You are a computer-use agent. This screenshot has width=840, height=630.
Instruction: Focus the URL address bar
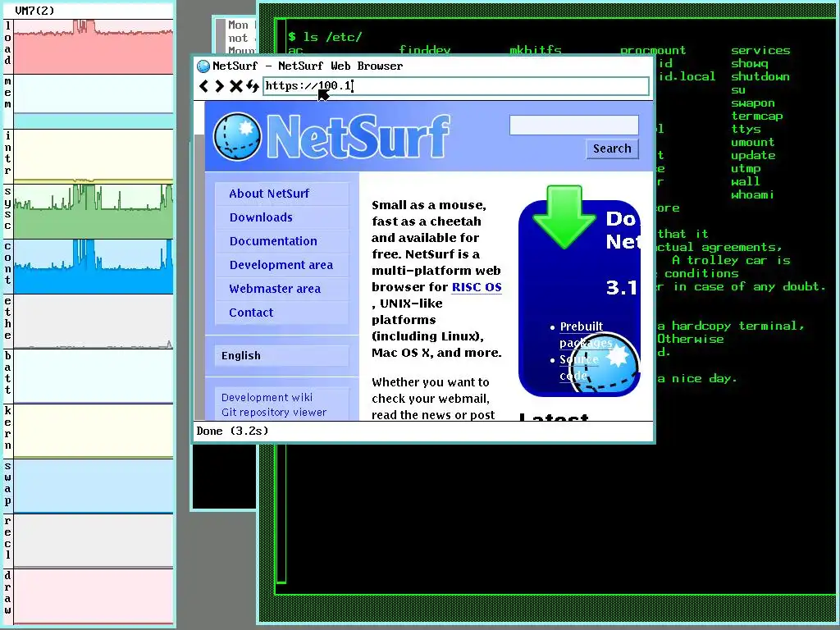click(x=456, y=85)
